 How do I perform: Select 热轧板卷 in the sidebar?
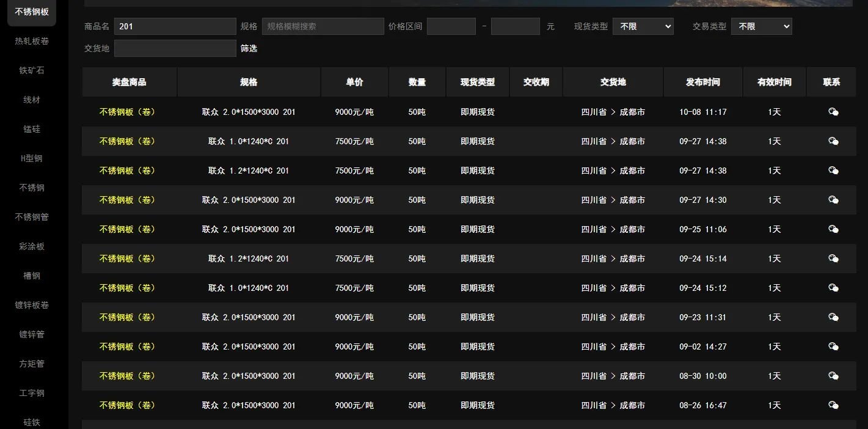(32, 41)
